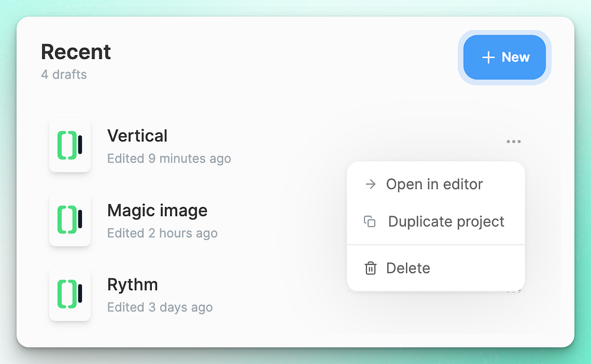Click the arrow icon beside Open in editor
Viewport: 591px width, 364px height.
click(x=371, y=184)
